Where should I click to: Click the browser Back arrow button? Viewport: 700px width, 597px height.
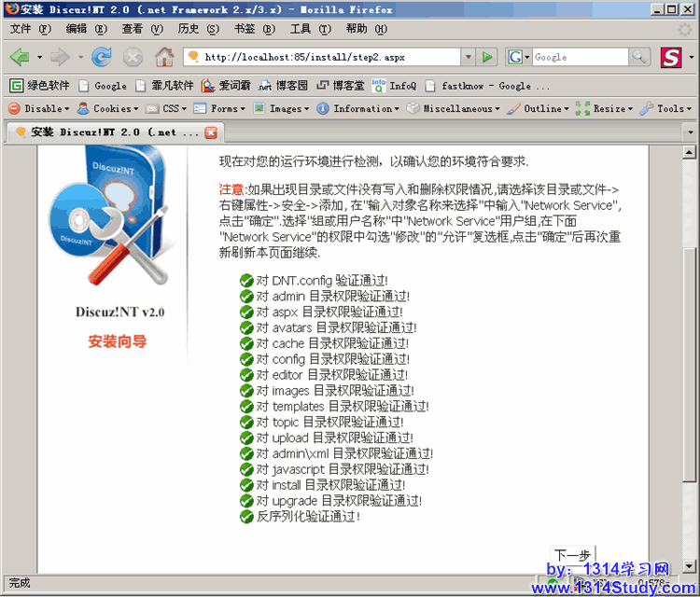click(20, 57)
